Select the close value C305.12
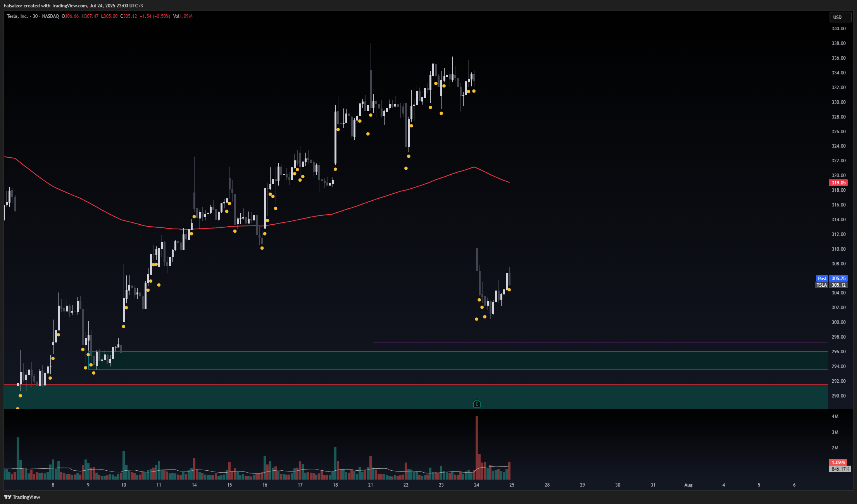 pos(129,16)
